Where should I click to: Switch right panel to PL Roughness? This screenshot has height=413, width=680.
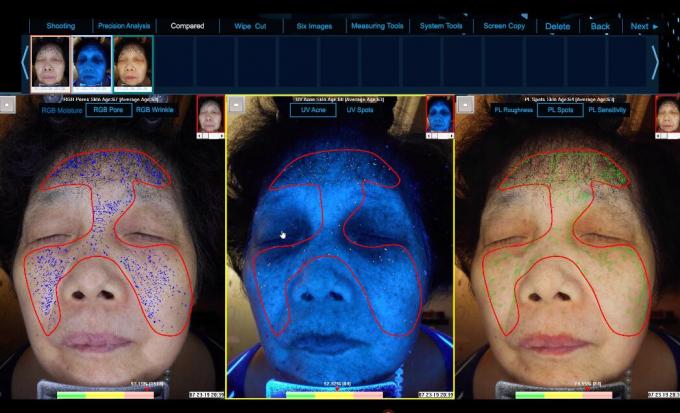tap(514, 110)
